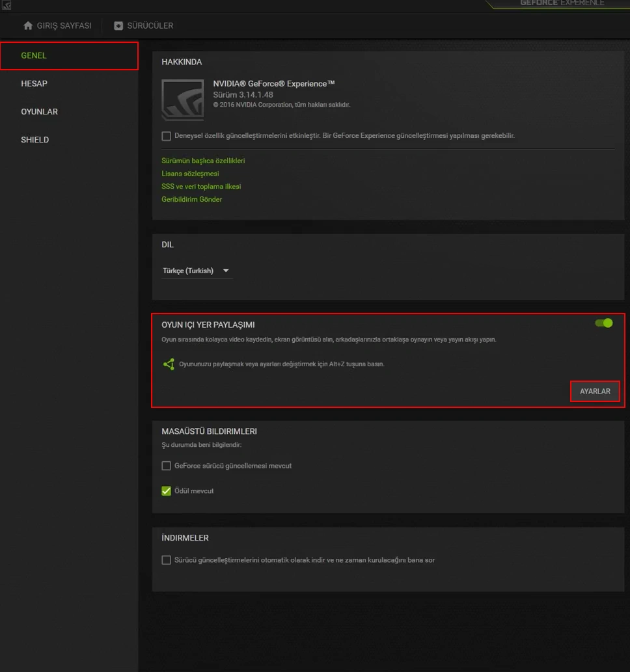Image resolution: width=630 pixels, height=672 pixels.
Task: Click the Alt+Z shortcut hint text
Action: (x=282, y=364)
